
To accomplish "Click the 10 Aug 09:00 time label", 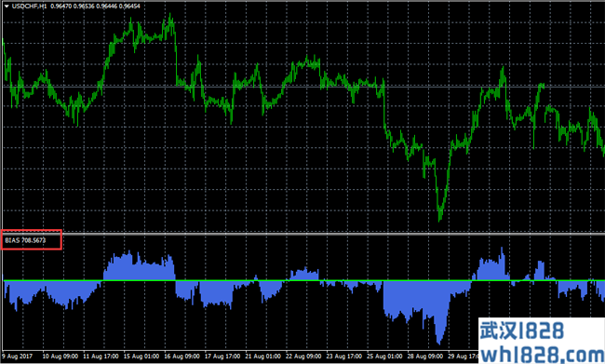I will [60, 356].
